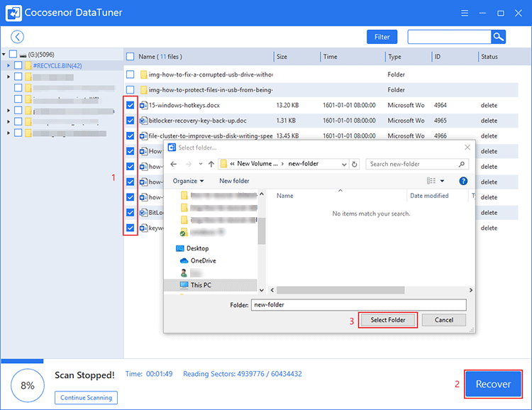The height and width of the screenshot is (410, 532).
Task: Click the ID column header
Action: point(438,57)
